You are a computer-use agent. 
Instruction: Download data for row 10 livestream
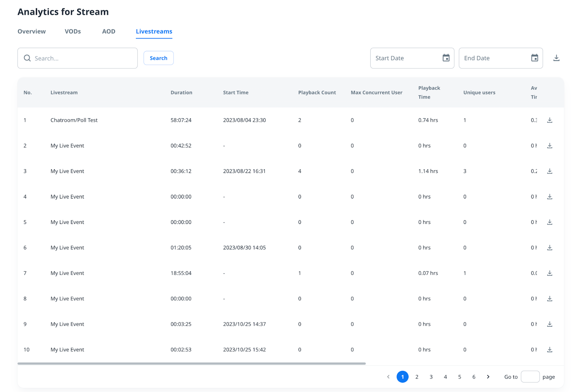click(x=549, y=350)
